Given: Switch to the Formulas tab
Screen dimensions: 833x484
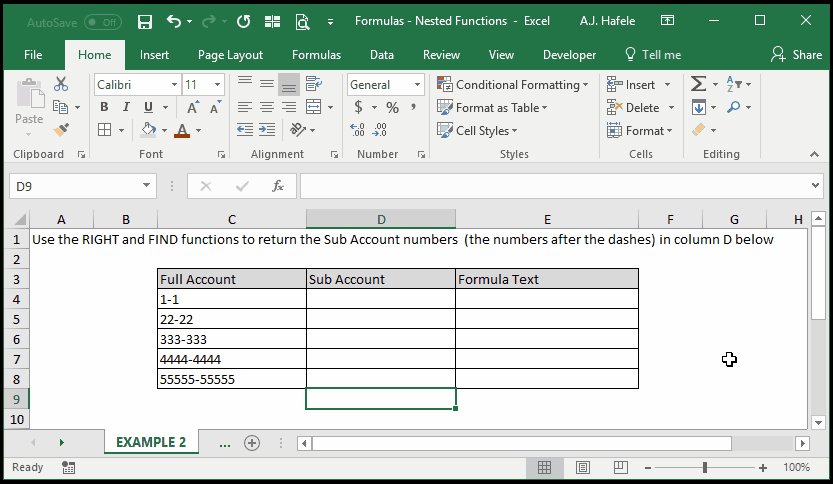Looking at the screenshot, I should click(316, 55).
